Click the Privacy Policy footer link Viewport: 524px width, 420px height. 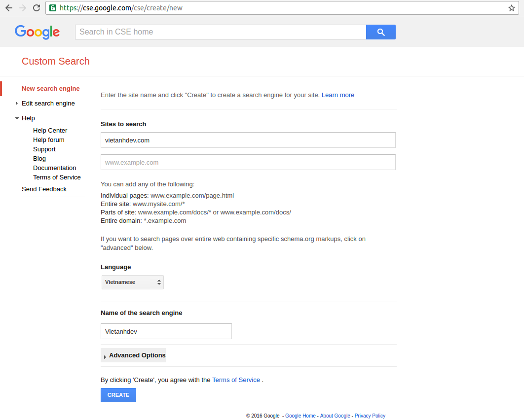point(370,416)
